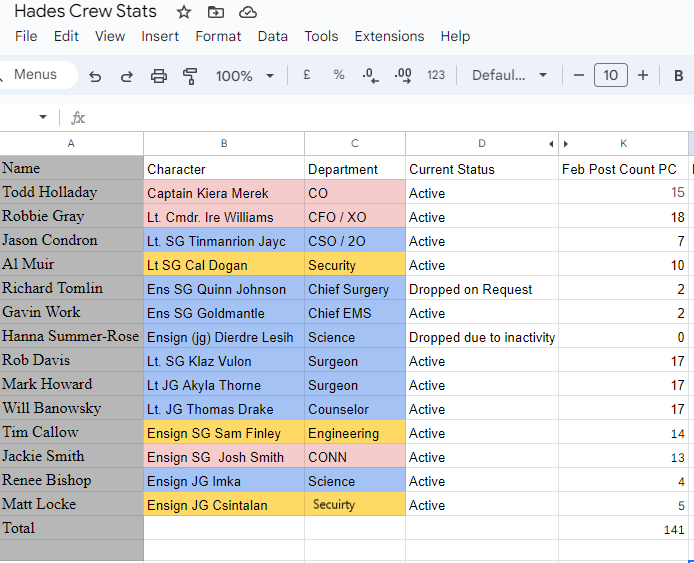Click the font size input field
Viewport: 694px width, 563px height.
pos(611,75)
